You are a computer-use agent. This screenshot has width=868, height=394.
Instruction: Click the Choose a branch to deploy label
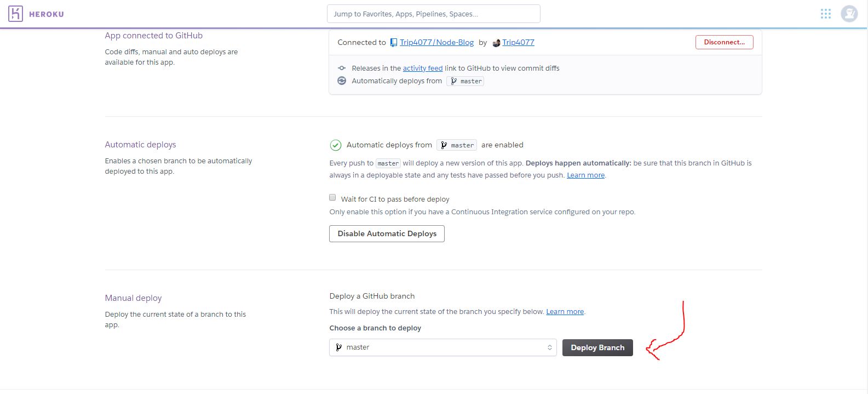[x=375, y=328]
